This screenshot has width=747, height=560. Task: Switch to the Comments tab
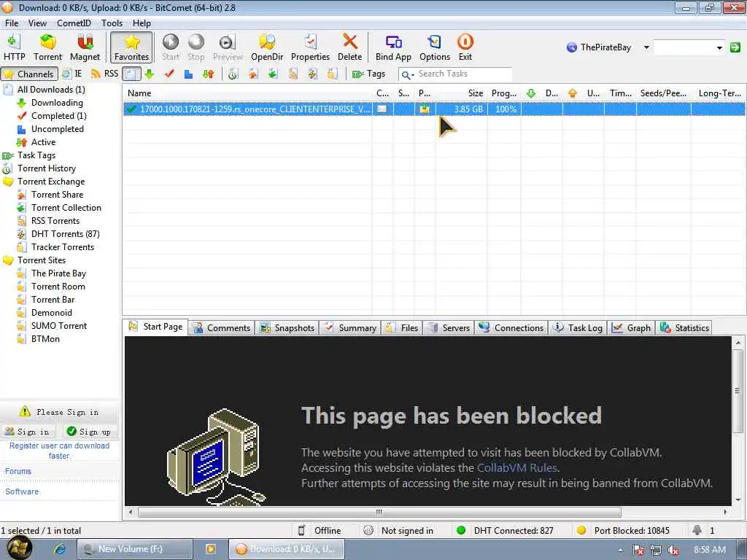222,328
